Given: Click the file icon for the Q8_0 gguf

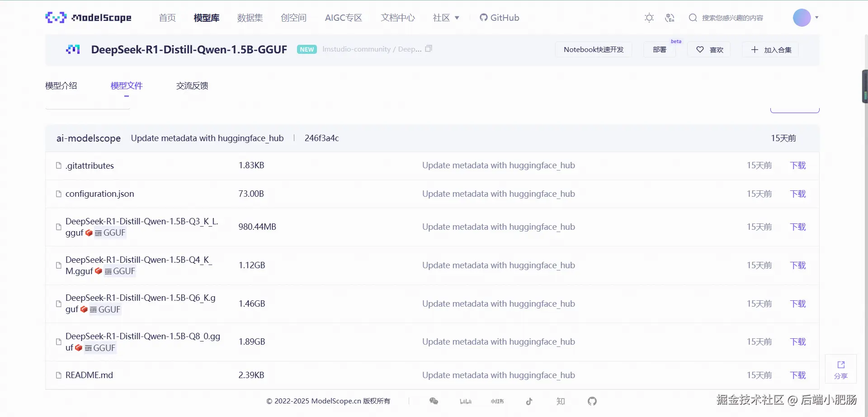Looking at the screenshot, I should click(58, 342).
